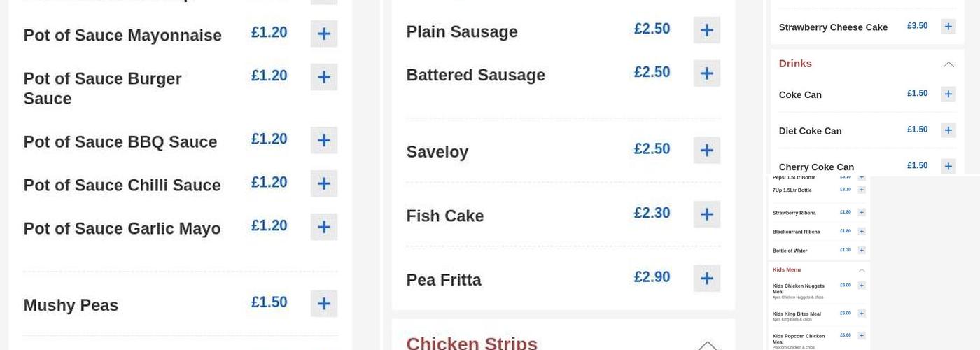
Task: Add Kids Chicken Nuggets Meal
Action: click(862, 286)
